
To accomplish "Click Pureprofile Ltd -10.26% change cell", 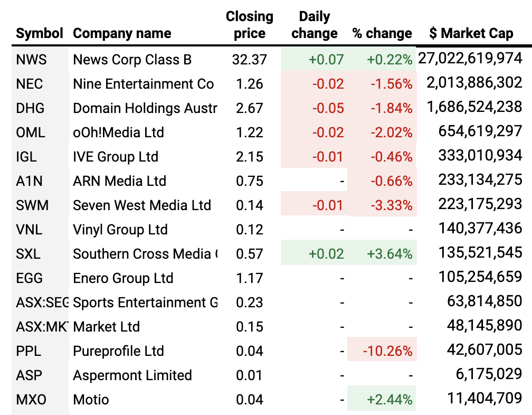I will pyautogui.click(x=388, y=351).
